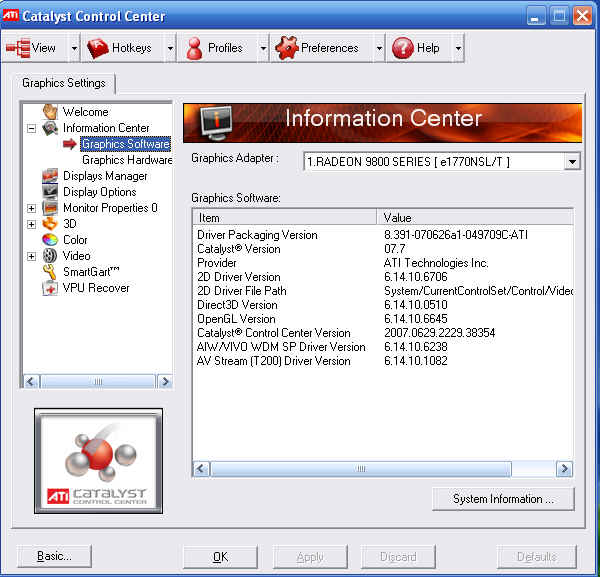Open the Help dropdown arrow
The image size is (600, 577).
[x=458, y=48]
